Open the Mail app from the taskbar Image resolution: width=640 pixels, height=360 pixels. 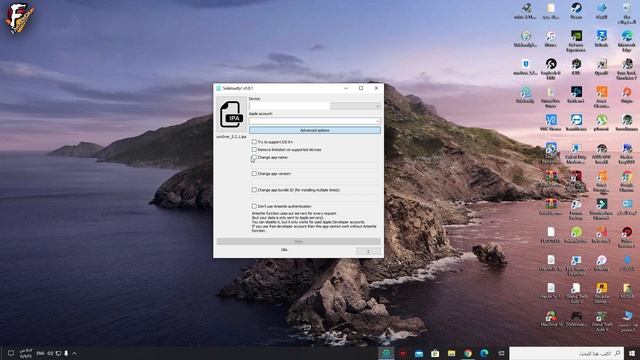coord(419,353)
